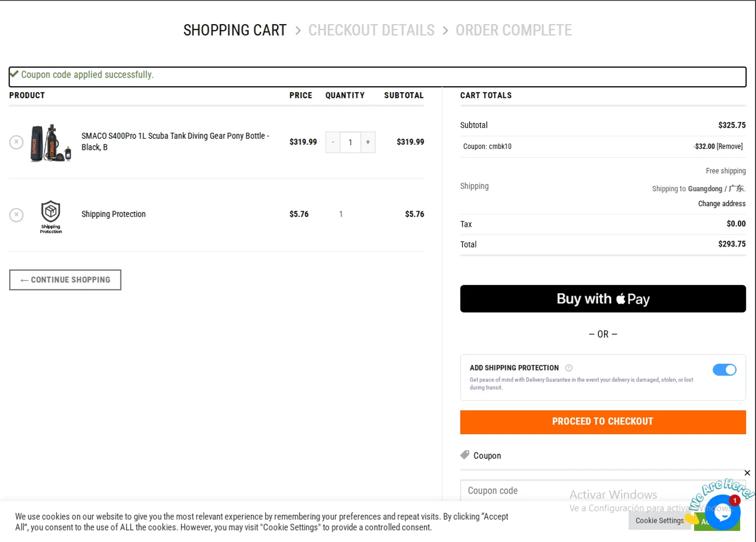Pay using Buy with Apple Pay button
Image resolution: width=756 pixels, height=542 pixels.
603,298
